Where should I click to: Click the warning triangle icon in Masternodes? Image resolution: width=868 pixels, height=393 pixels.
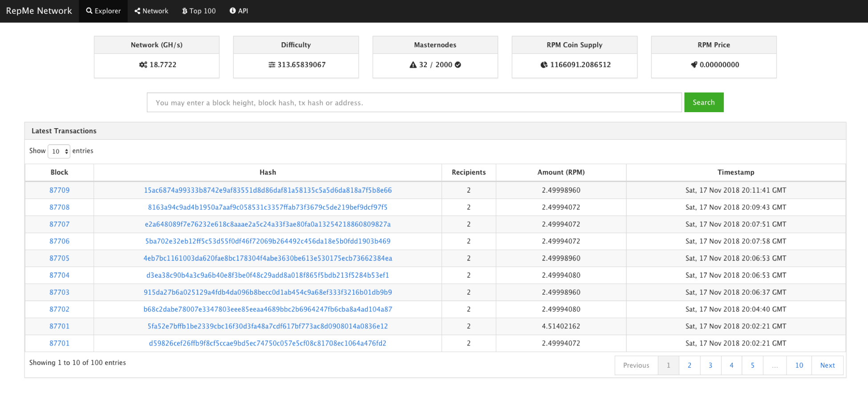pyautogui.click(x=413, y=65)
